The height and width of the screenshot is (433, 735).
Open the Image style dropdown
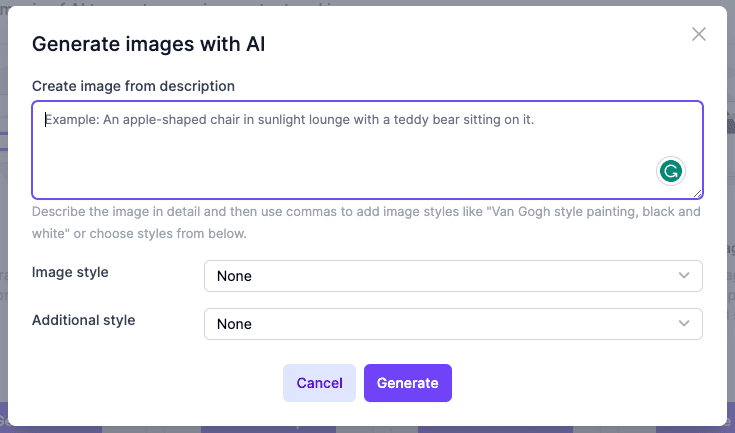pos(453,276)
